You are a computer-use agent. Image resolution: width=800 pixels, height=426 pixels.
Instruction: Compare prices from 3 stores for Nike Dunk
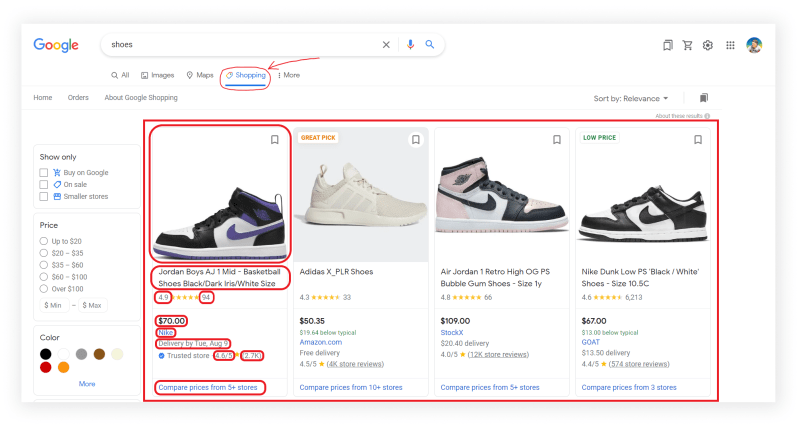(629, 387)
